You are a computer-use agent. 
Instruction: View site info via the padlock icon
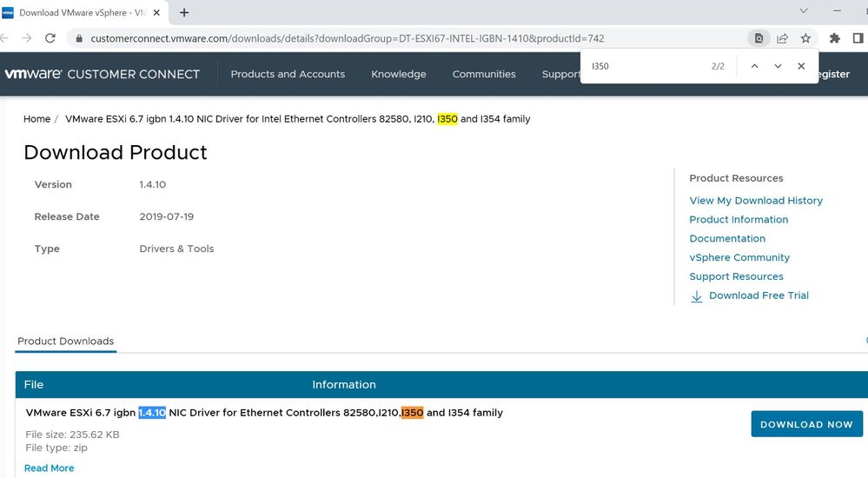pos(78,38)
